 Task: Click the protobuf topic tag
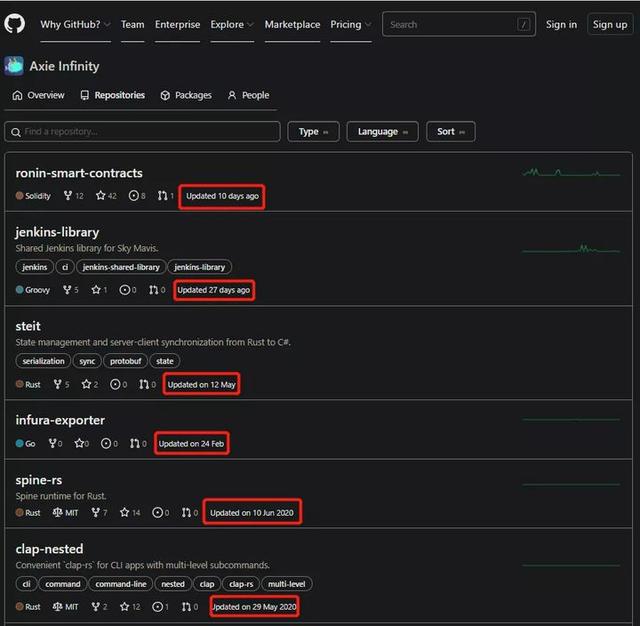click(126, 361)
